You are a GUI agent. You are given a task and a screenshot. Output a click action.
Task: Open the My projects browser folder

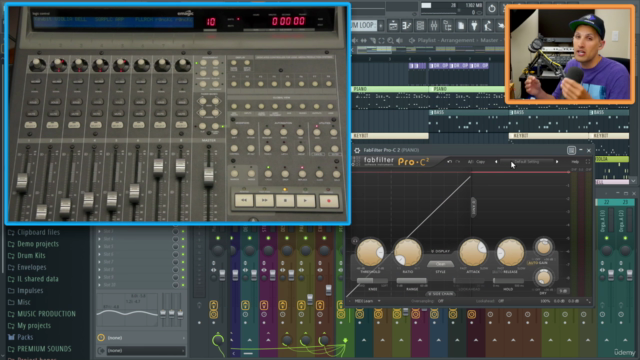(x=34, y=326)
